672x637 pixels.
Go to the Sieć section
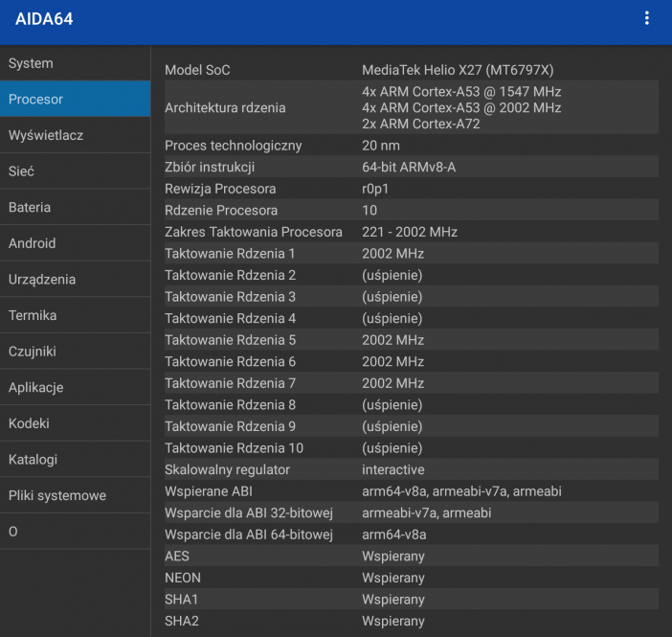(75, 171)
